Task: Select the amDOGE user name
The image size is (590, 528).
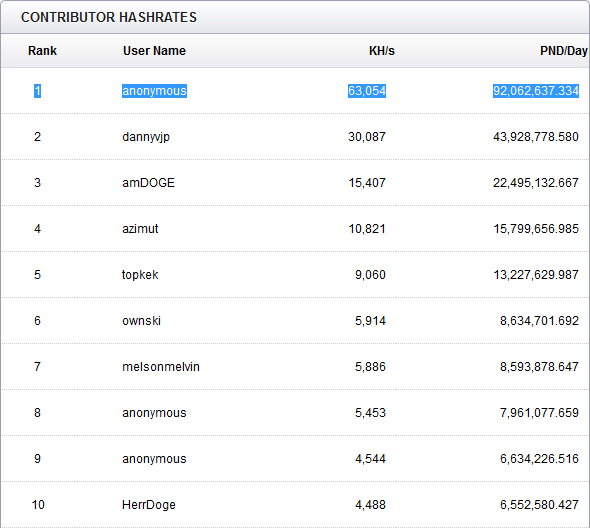Action: click(x=148, y=183)
